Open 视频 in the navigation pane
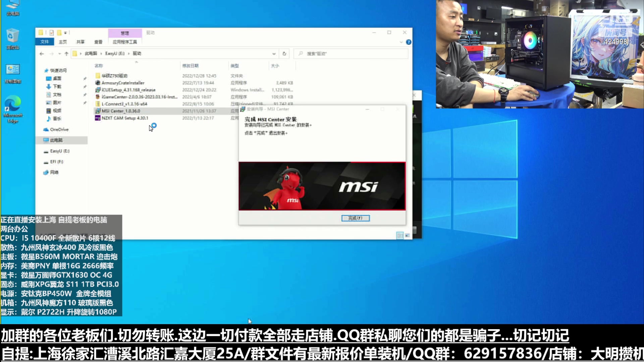Screen dimensions: 644x362 (57, 111)
